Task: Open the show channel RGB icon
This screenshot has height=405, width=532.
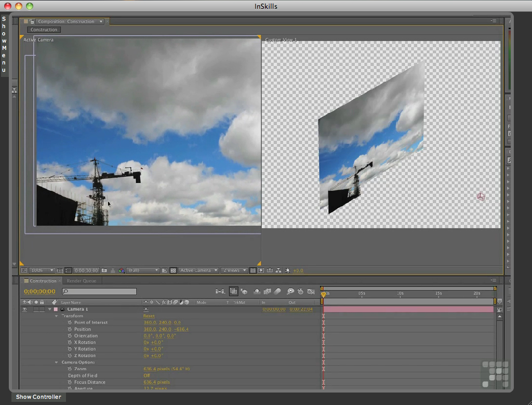Action: coord(122,270)
